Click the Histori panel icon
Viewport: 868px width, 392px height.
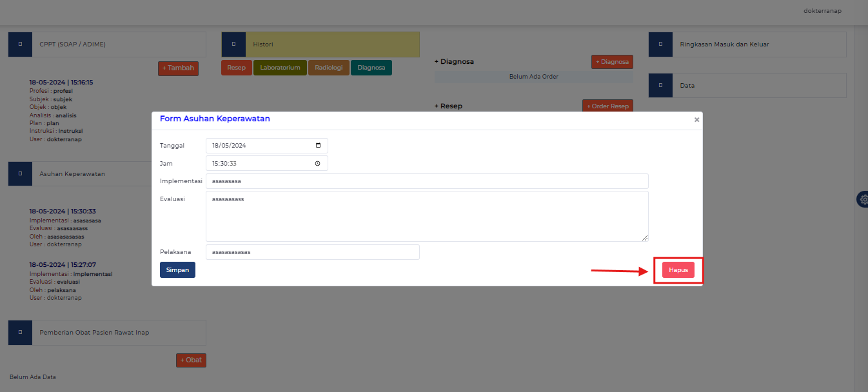233,44
